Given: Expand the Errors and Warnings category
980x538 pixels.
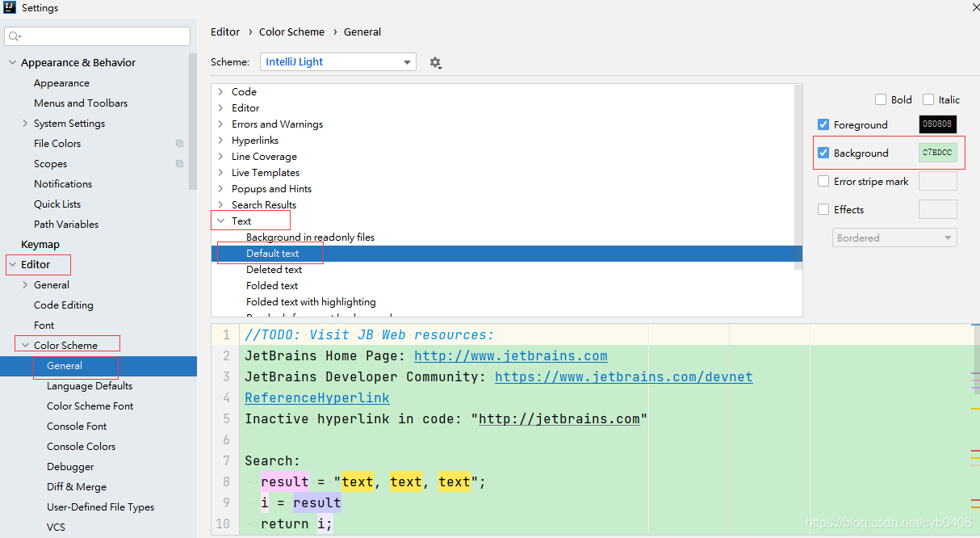Looking at the screenshot, I should pyautogui.click(x=220, y=124).
